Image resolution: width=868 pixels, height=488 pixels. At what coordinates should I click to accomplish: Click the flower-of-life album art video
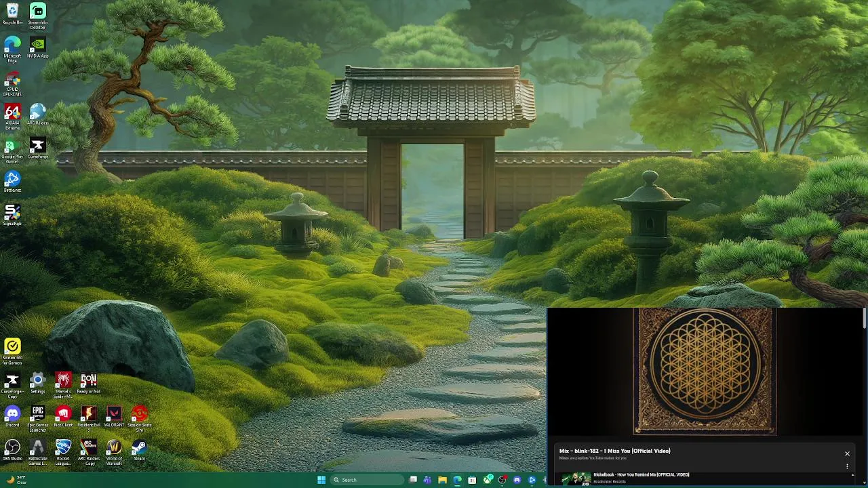[705, 371]
